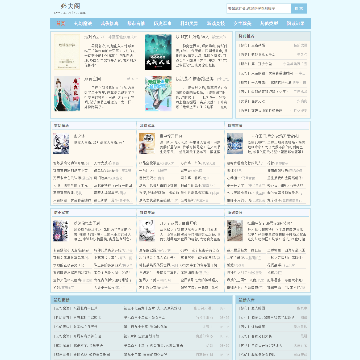
Task: Select the last item in the blue navigation bar
Action: point(295,23)
